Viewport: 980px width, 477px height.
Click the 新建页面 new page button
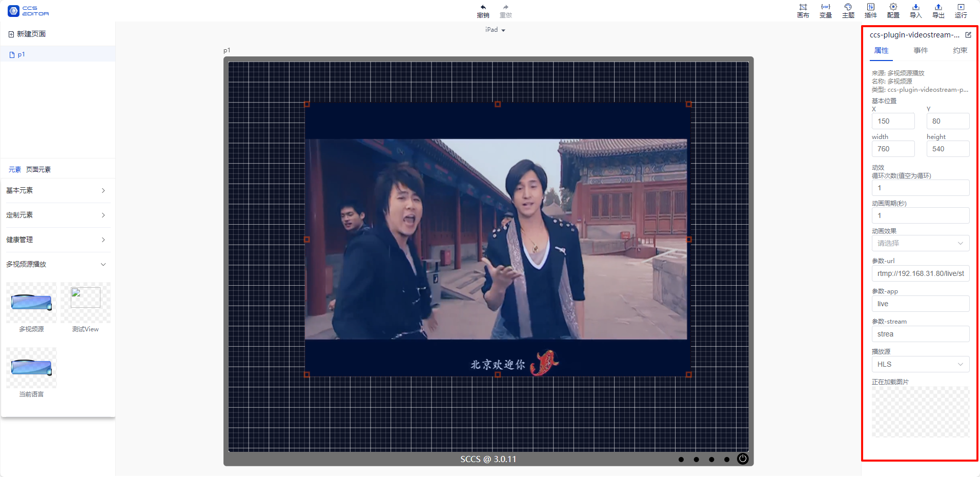coord(27,34)
